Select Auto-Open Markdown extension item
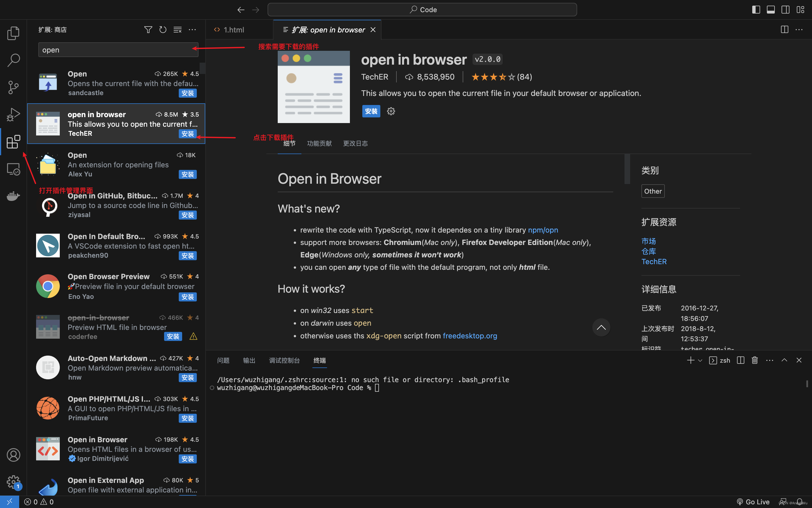 pos(116,367)
